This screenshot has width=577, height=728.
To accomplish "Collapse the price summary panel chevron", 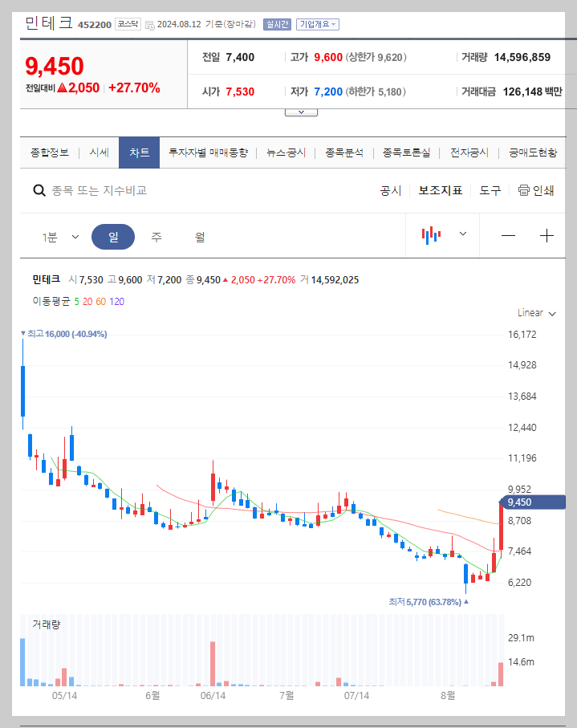I will click(x=300, y=112).
